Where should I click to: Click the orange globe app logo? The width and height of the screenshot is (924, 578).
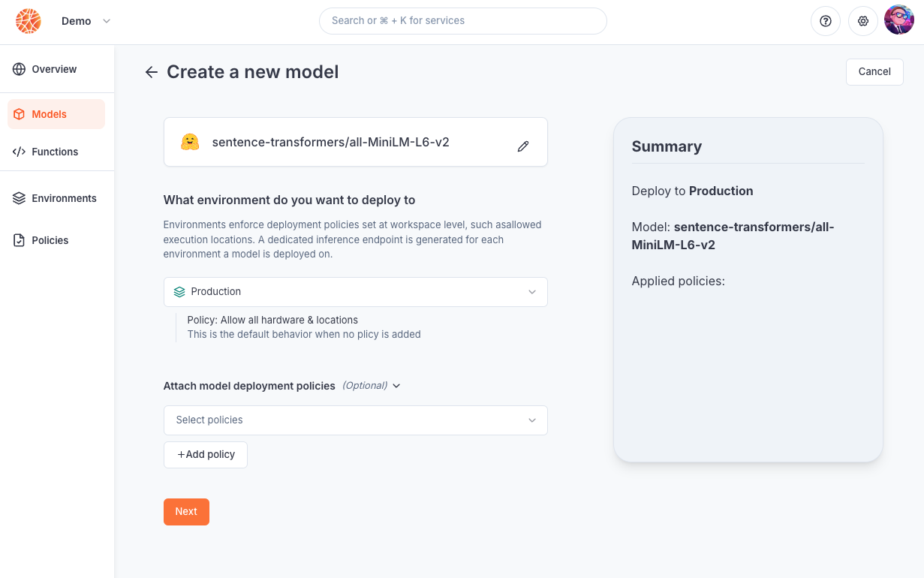coord(29,21)
